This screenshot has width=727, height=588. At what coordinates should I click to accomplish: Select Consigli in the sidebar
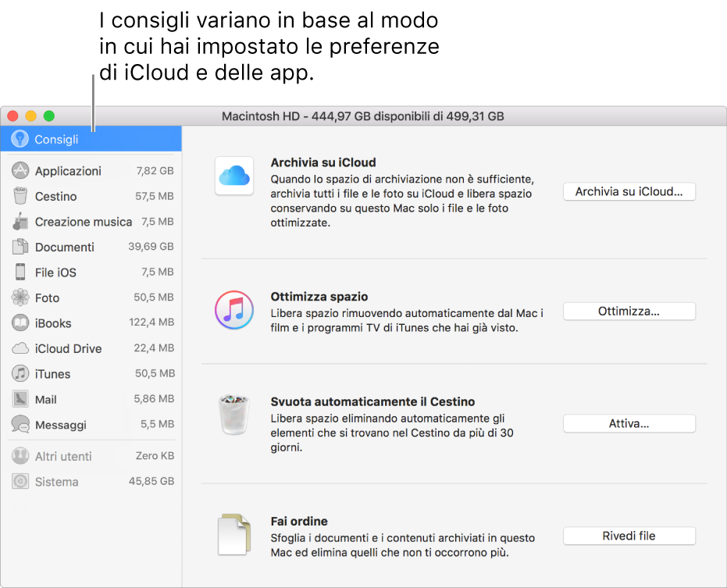point(91,139)
